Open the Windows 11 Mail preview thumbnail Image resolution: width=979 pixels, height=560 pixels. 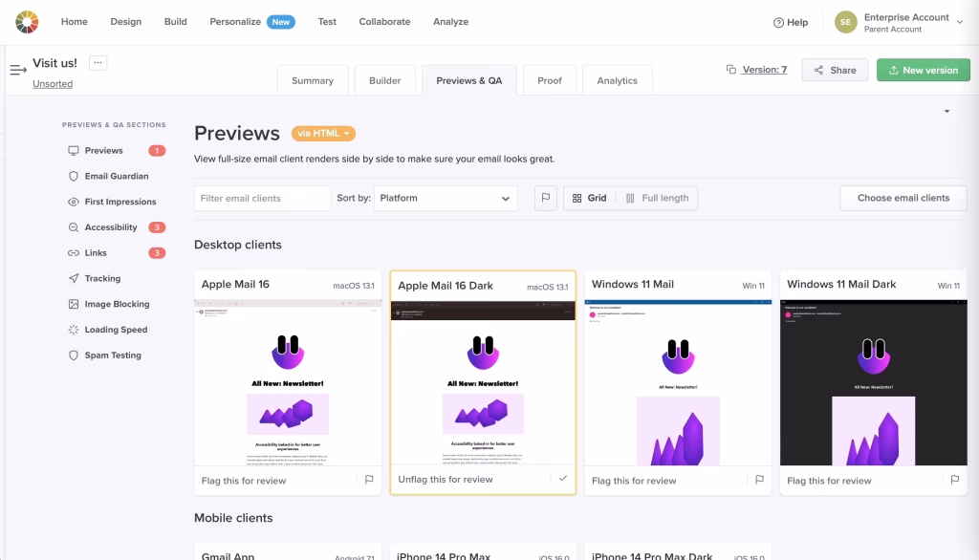click(x=678, y=382)
